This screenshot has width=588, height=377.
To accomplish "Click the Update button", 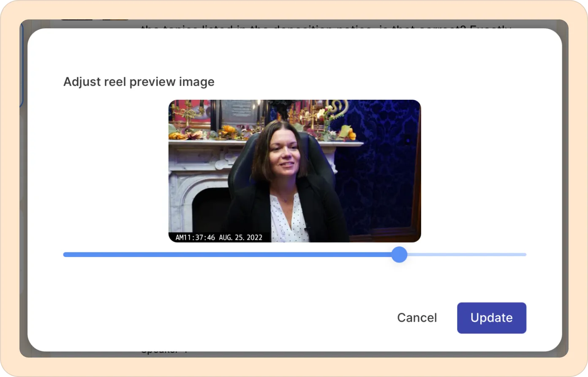I will (x=491, y=318).
